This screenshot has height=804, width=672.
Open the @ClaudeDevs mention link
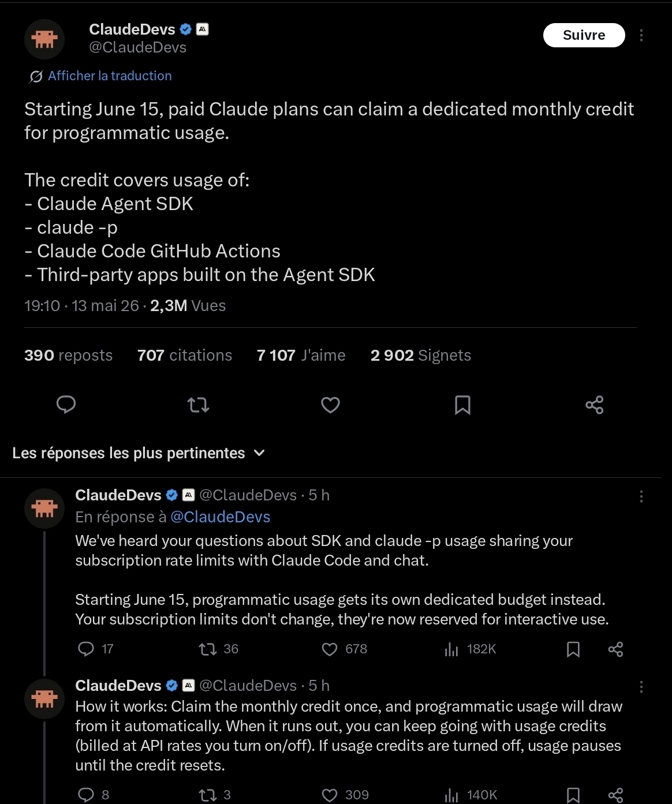pos(221,517)
